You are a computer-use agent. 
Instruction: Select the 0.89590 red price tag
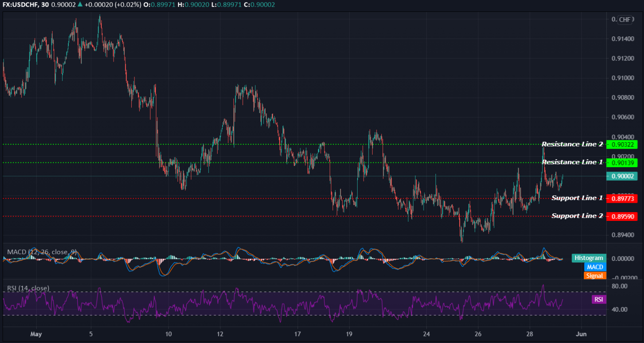tap(622, 217)
